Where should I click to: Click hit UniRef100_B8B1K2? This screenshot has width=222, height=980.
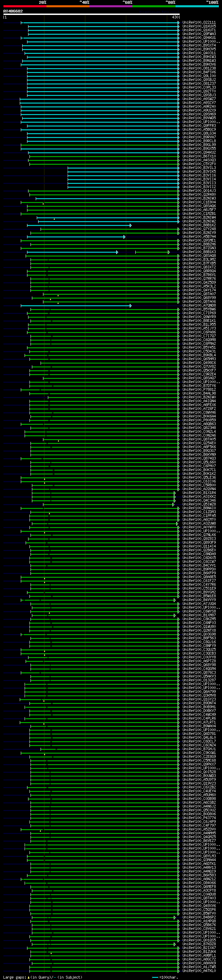[x=199, y=225]
